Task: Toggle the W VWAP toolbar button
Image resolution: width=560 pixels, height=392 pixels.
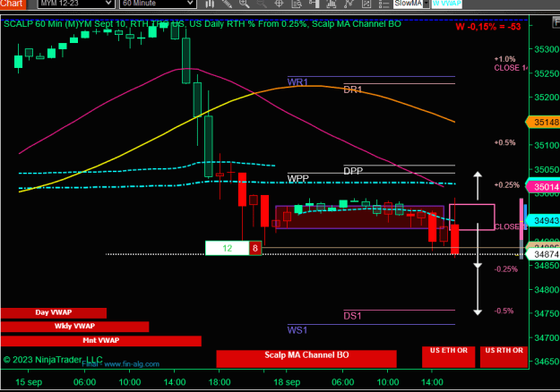Action: (447, 4)
